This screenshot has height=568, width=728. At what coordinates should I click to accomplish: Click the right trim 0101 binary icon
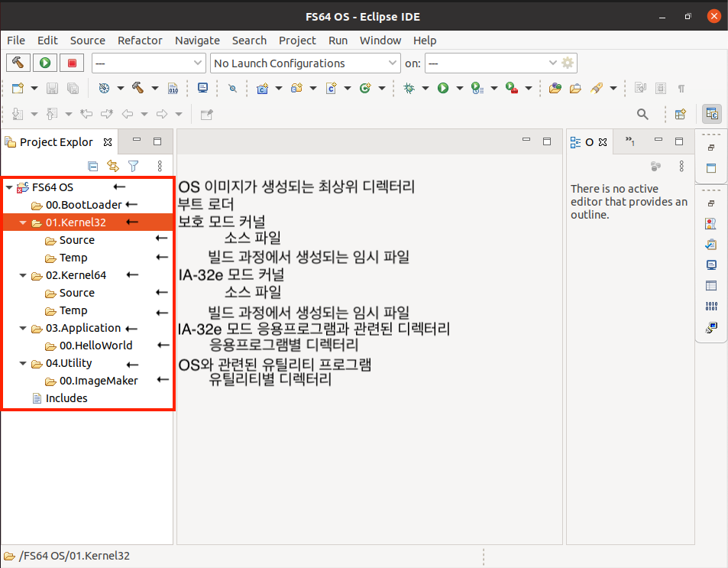pyautogui.click(x=711, y=306)
